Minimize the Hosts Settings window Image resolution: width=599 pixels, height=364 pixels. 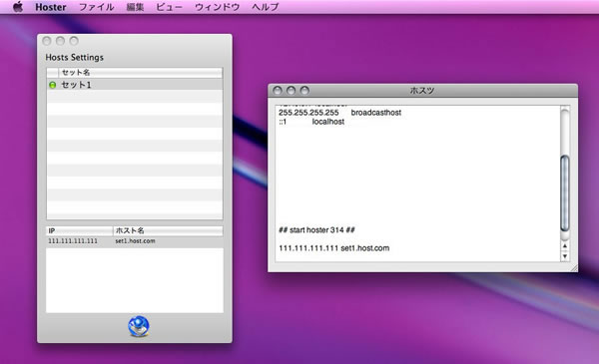coord(60,41)
